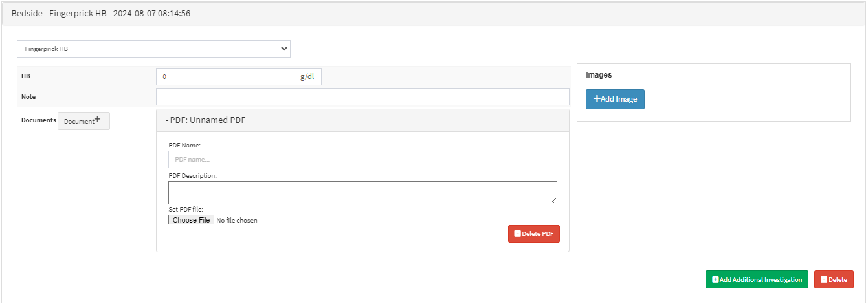Select the Set PDF file: label
This screenshot has height=304, width=868.
click(x=186, y=209)
